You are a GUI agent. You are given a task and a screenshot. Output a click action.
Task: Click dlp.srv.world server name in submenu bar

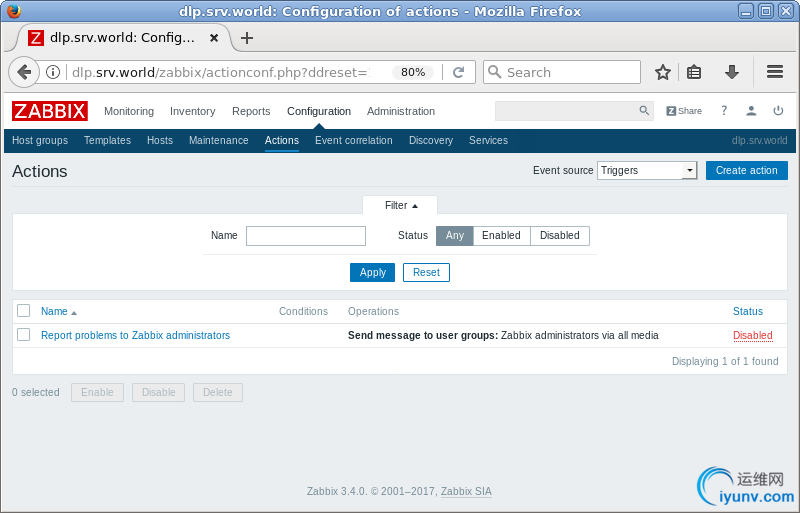click(759, 140)
